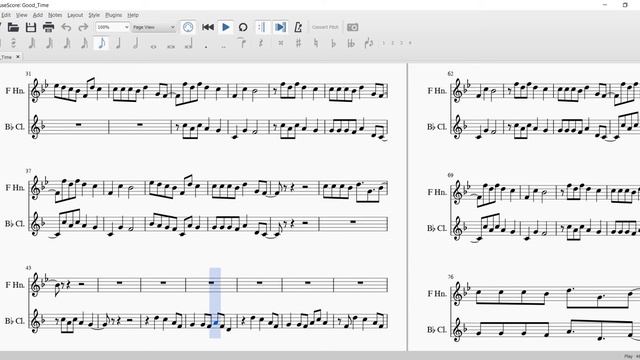
Task: Apply a double sharp accidental
Action: pos(281,43)
